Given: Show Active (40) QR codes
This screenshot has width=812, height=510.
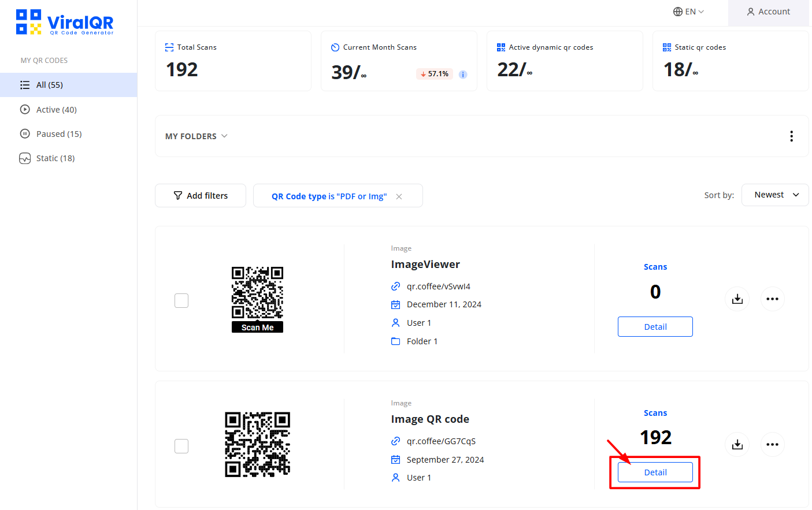Looking at the screenshot, I should coord(57,110).
